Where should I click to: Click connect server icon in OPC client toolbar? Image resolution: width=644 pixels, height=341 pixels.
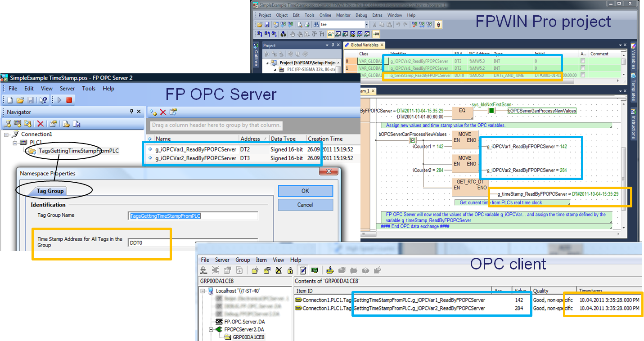click(203, 270)
